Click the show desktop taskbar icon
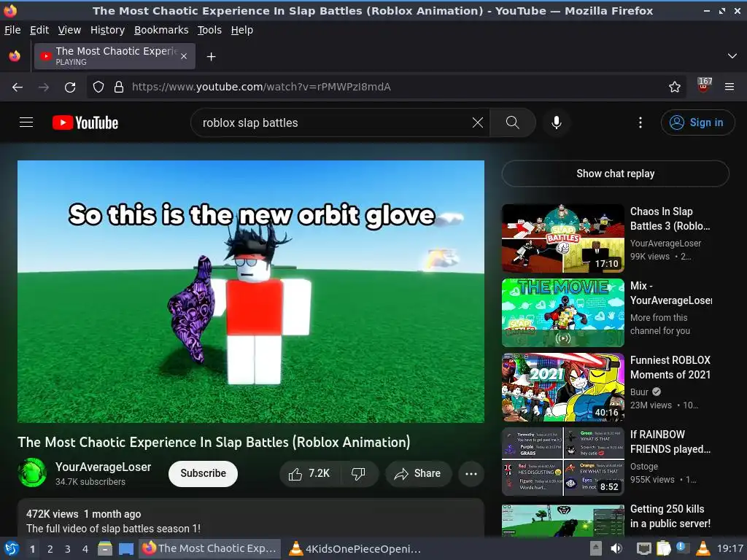This screenshot has height=560, width=747. click(125, 548)
